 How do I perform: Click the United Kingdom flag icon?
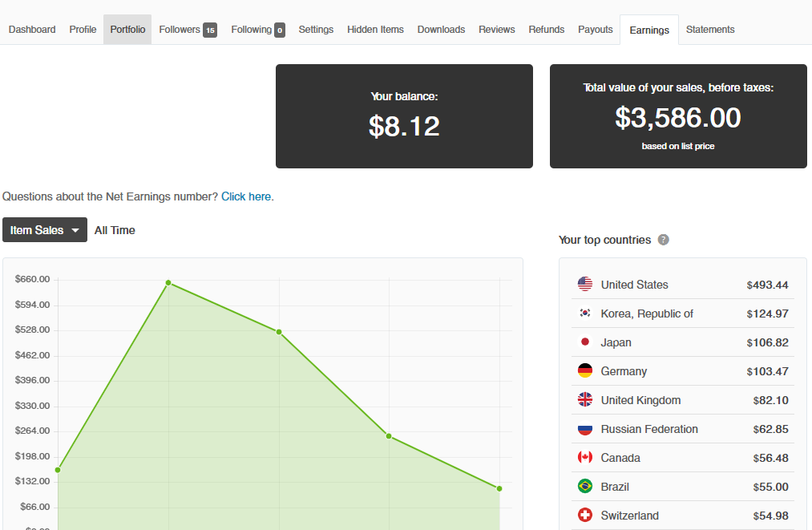point(585,400)
